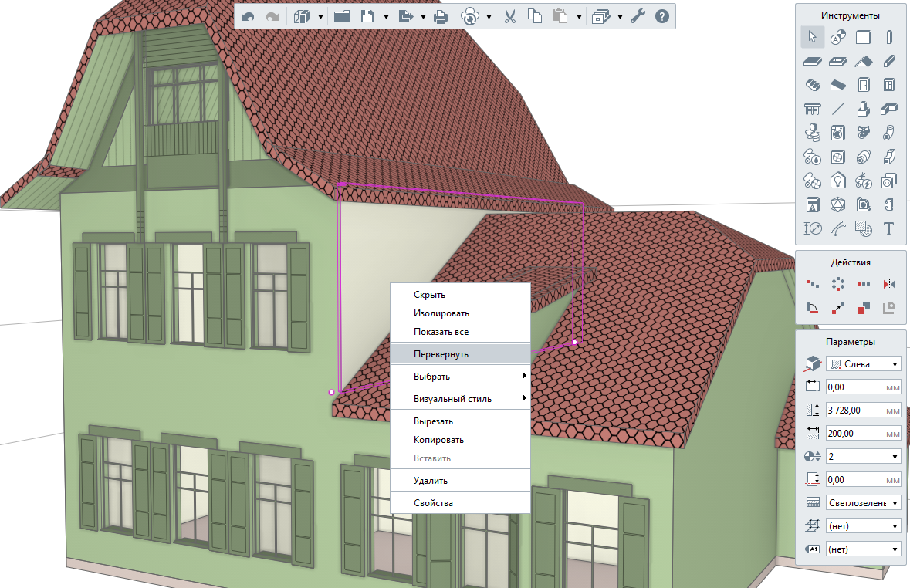Copy using the two-pages toolbar icon
The width and height of the screenshot is (910, 588).
point(535,16)
